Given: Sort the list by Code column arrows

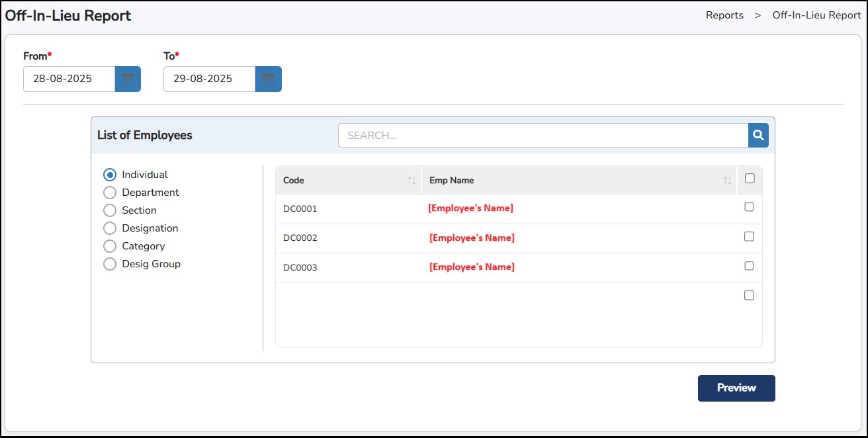Looking at the screenshot, I should (412, 181).
